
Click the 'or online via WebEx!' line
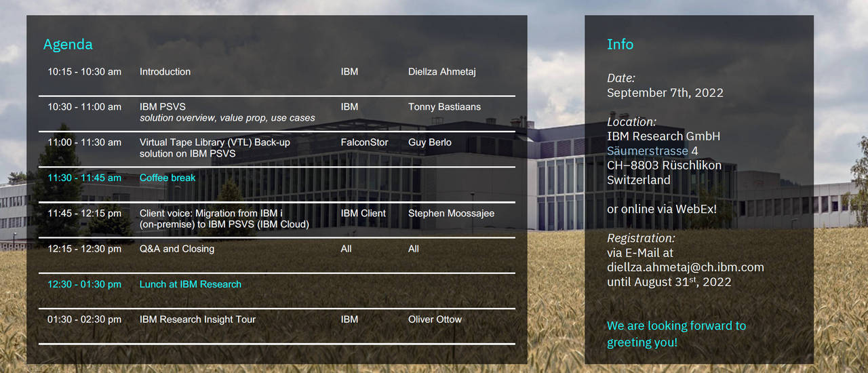tap(661, 209)
